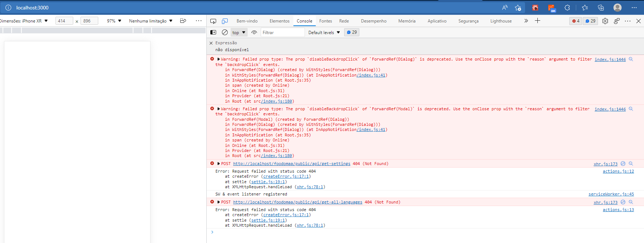This screenshot has height=243, width=644.
Task: Open browser Settings and more menu
Action: click(634, 8)
